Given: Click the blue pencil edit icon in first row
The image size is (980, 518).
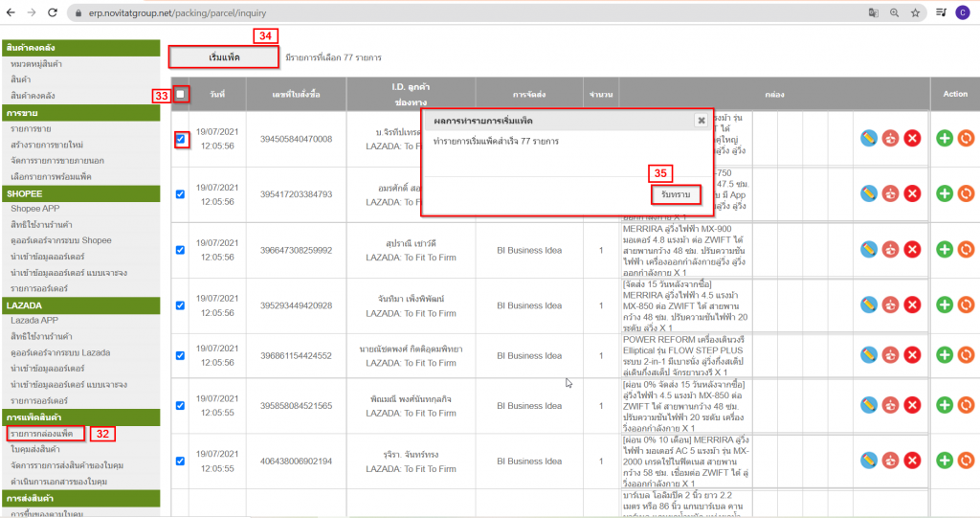Looking at the screenshot, I should click(869, 139).
